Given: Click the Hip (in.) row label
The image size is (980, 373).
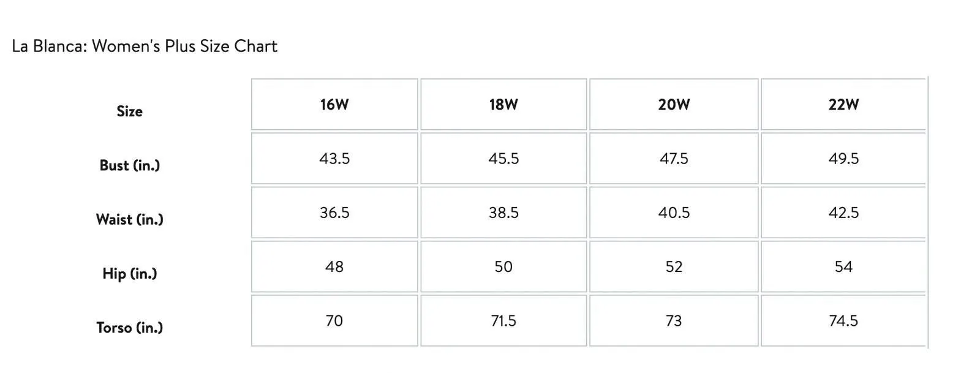Looking at the screenshot, I should coord(130,273).
